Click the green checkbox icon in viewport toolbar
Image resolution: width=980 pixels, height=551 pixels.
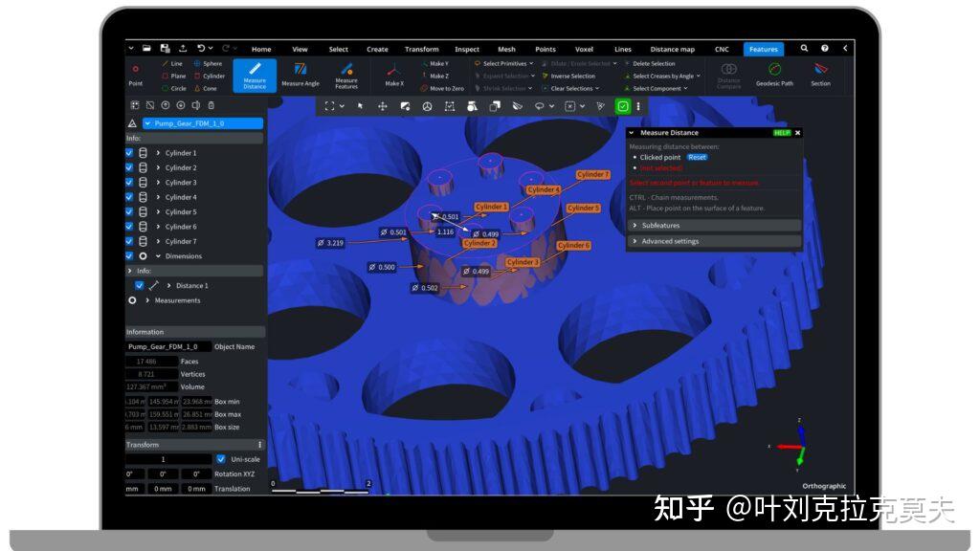623,106
